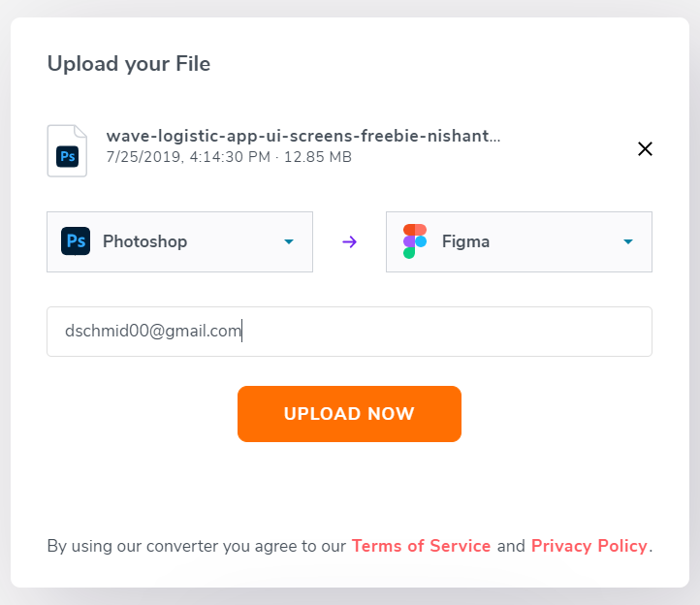Expand the Figma dropdown arrow

628,241
